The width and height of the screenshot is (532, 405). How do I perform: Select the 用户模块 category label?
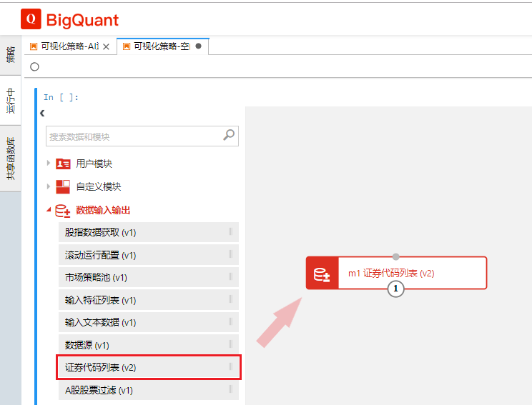point(94,164)
